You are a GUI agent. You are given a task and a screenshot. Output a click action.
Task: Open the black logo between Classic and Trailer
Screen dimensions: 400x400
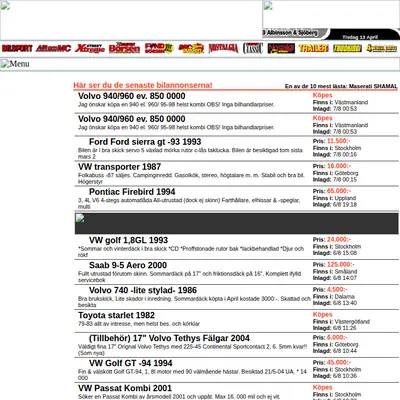(281, 48)
